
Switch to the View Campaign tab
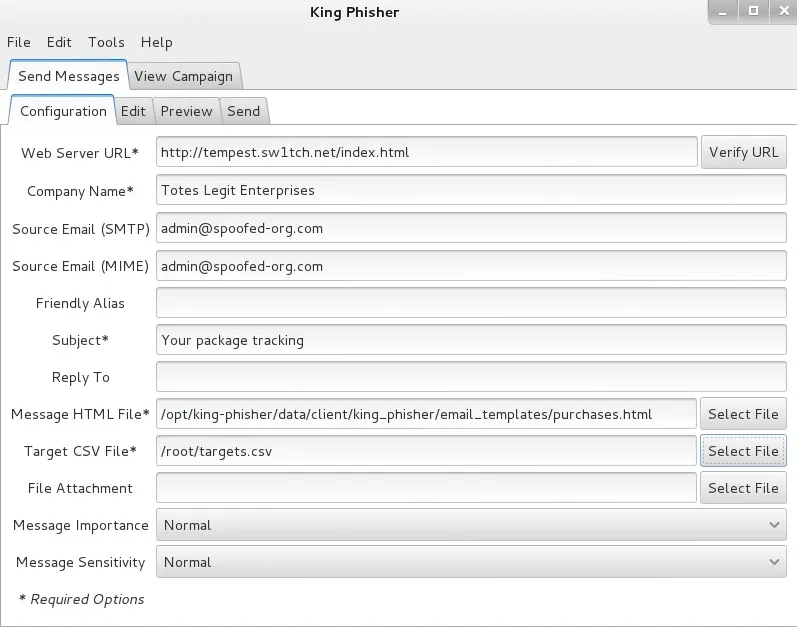[183, 76]
